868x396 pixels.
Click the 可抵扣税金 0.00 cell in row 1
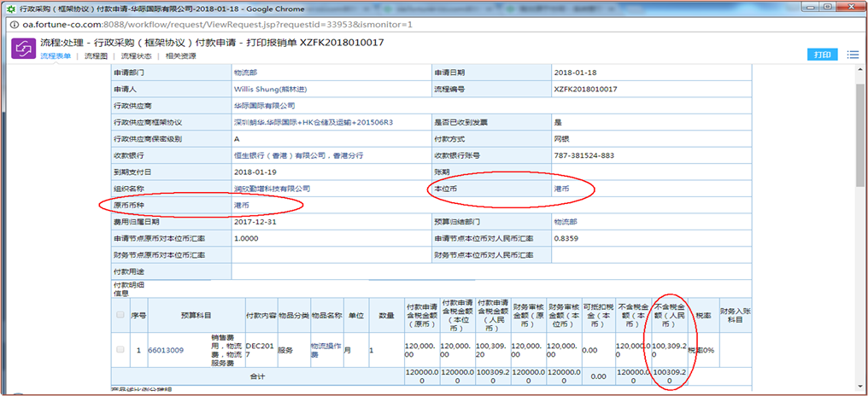pos(598,350)
